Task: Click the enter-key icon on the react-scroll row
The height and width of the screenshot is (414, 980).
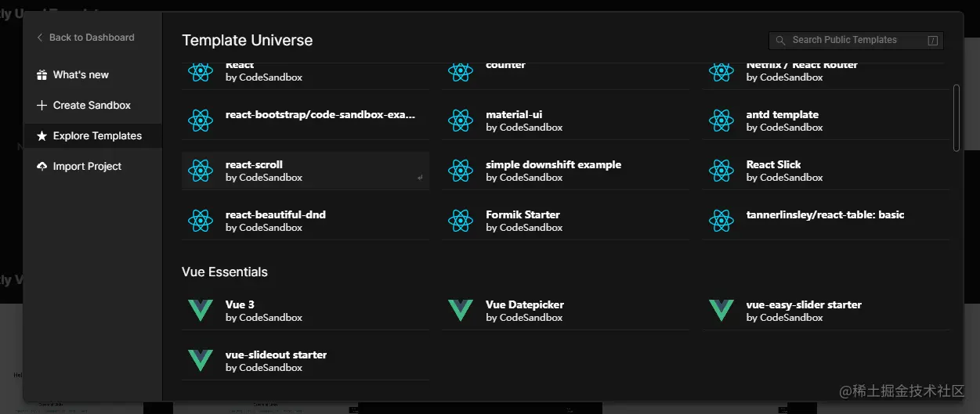Action: [x=420, y=178]
